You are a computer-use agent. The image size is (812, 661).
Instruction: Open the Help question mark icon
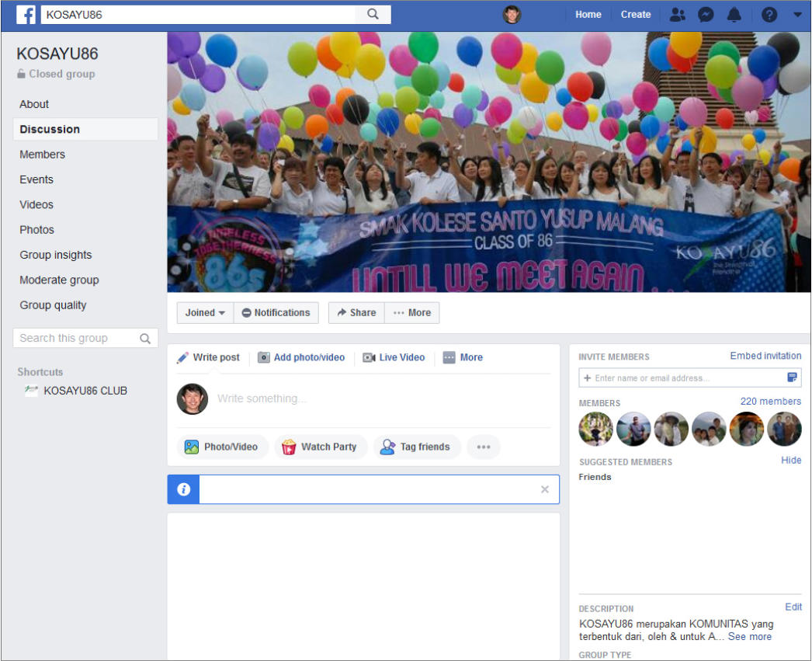point(769,15)
